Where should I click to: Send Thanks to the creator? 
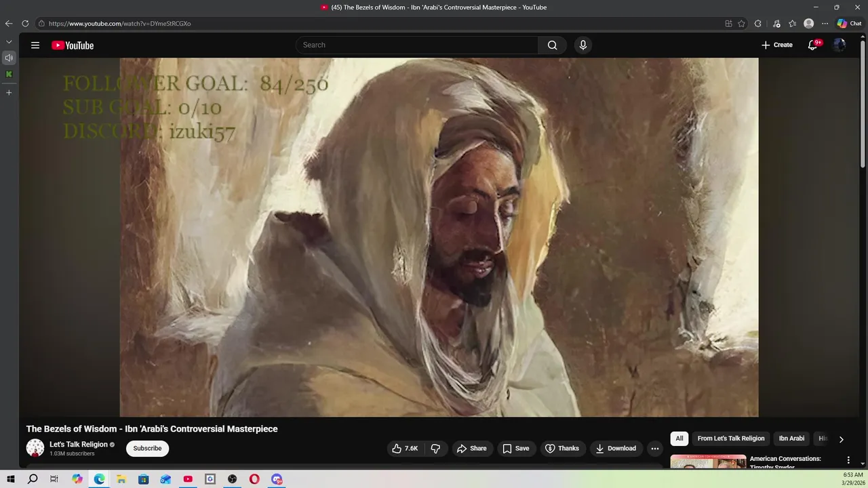(x=561, y=449)
